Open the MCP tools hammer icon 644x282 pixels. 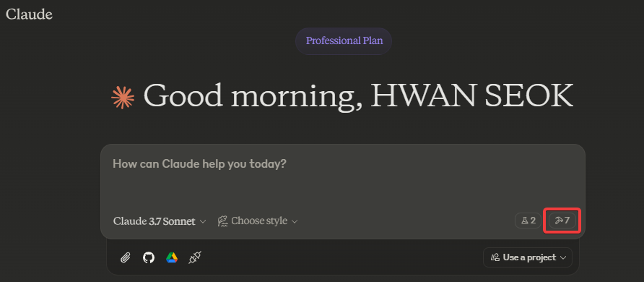[x=562, y=221]
